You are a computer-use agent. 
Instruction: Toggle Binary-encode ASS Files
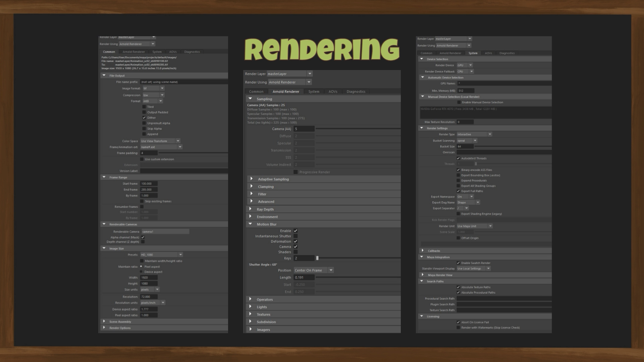[x=458, y=170]
